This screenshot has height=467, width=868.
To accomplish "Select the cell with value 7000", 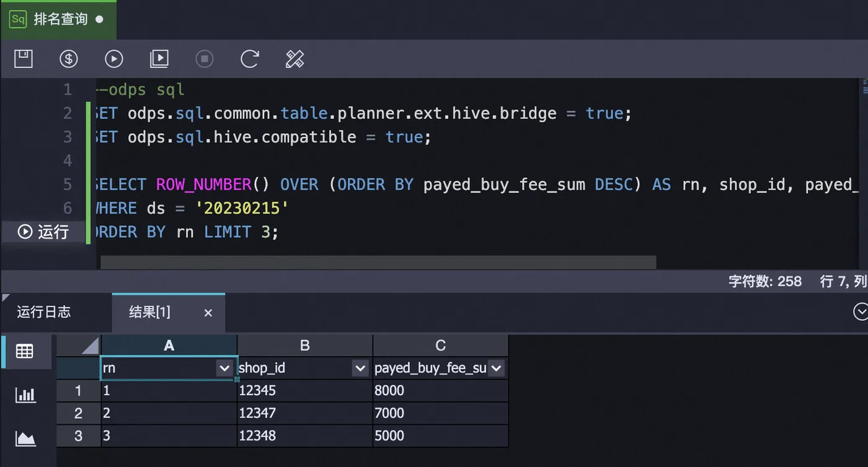I will 441,413.
